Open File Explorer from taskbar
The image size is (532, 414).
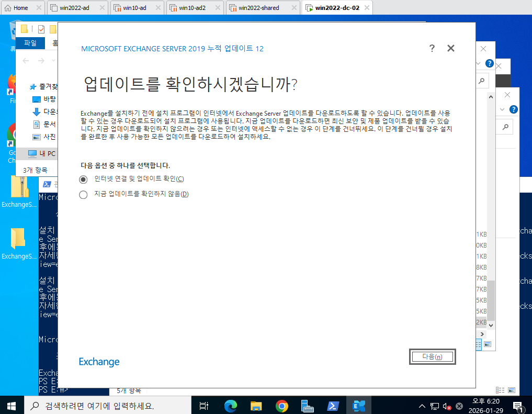pos(256,406)
